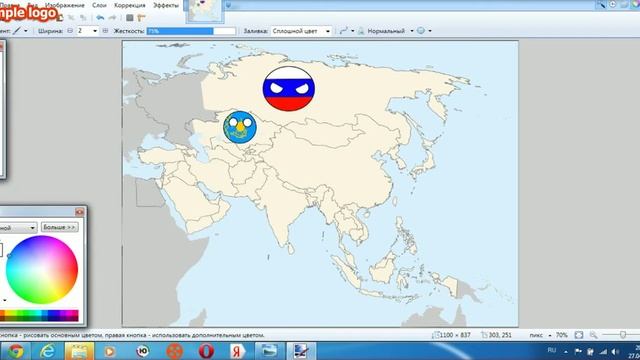The width and height of the screenshot is (640, 360).
Task: Click the 1100 × 837 image size readout
Action: 452,335
